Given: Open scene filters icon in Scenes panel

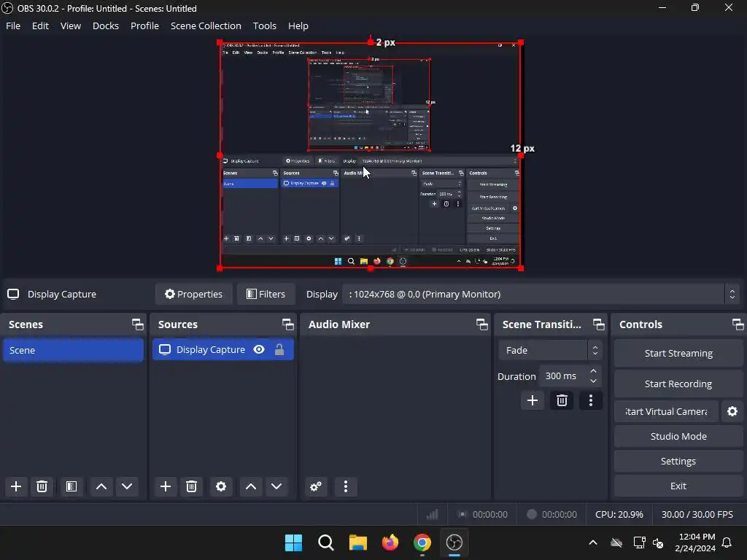Looking at the screenshot, I should click(71, 486).
